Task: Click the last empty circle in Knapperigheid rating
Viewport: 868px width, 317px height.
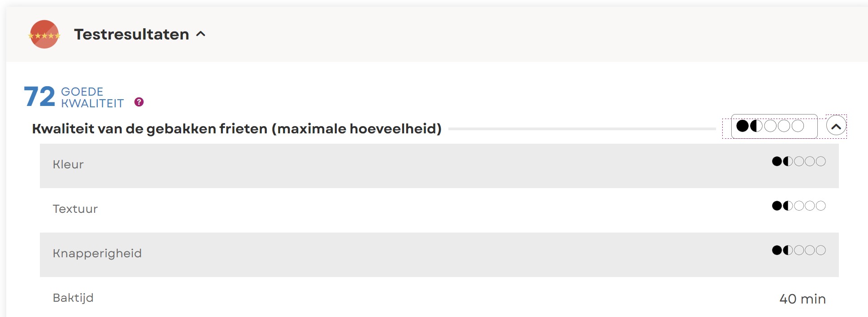Action: click(x=820, y=250)
